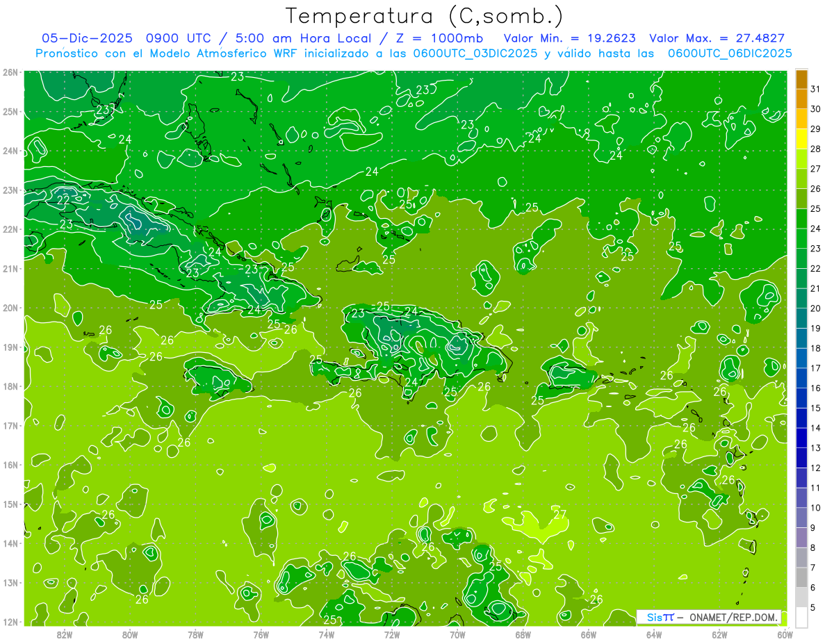
Task: Click the '27' contour label on the map
Action: [560, 515]
